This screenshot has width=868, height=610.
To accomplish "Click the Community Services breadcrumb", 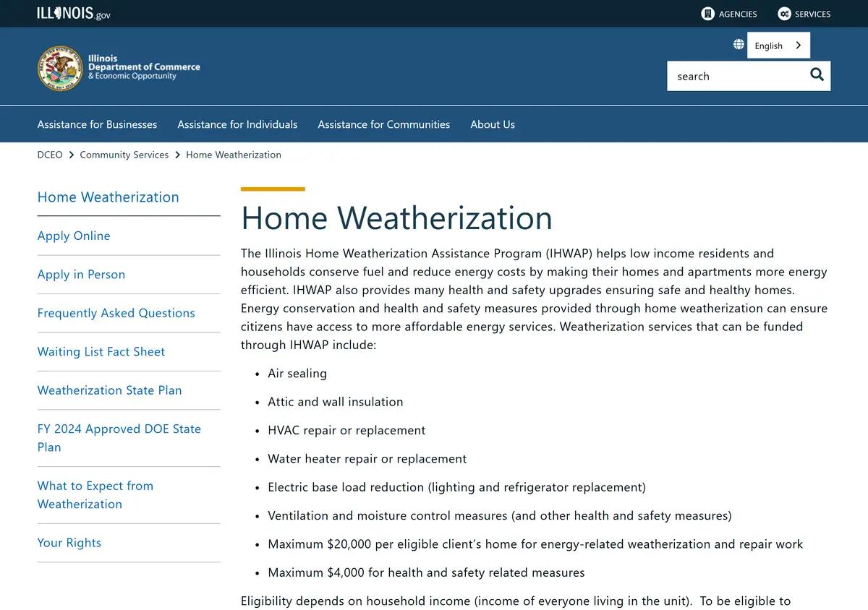I will (x=124, y=155).
